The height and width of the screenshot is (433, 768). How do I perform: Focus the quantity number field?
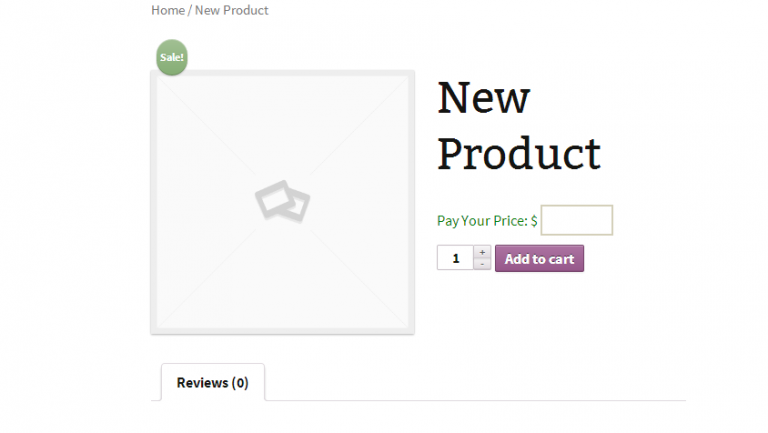455,259
